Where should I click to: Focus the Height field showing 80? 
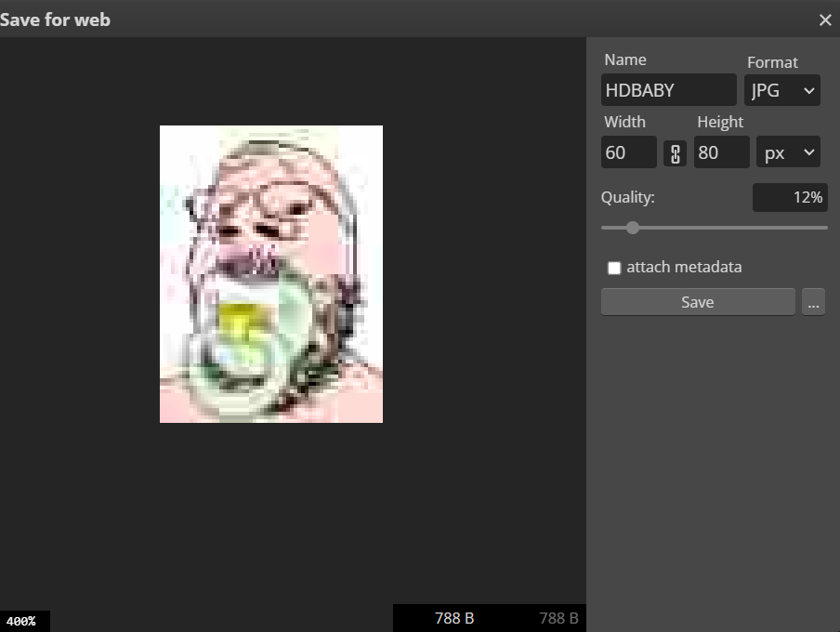(722, 152)
